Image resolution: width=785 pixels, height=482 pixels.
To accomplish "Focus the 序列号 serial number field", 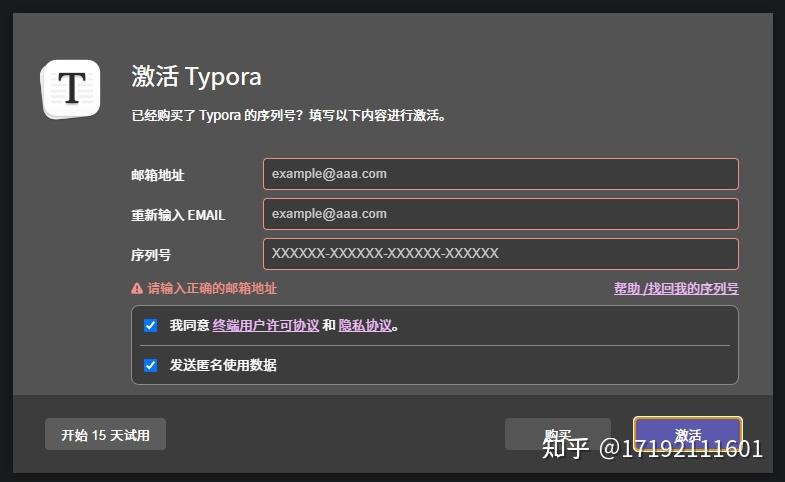I will pos(501,254).
